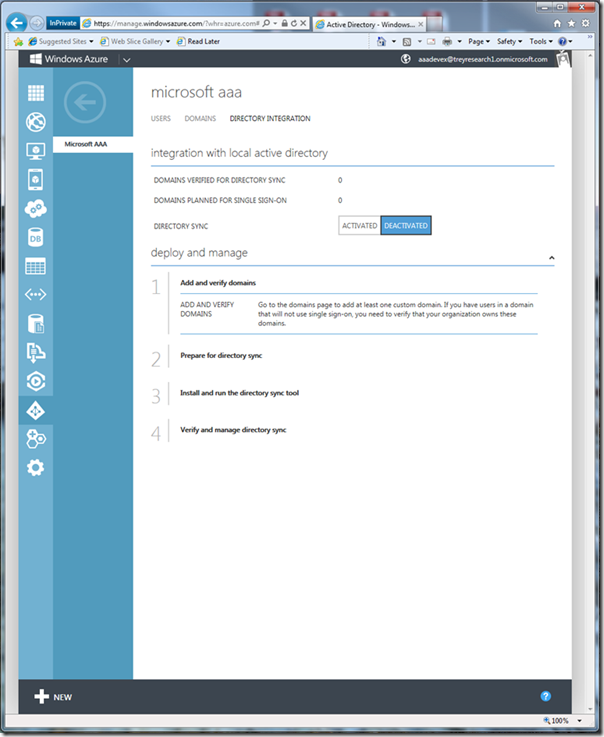The height and width of the screenshot is (737, 604).
Task: Switch to the Domains tab
Action: [x=200, y=118]
